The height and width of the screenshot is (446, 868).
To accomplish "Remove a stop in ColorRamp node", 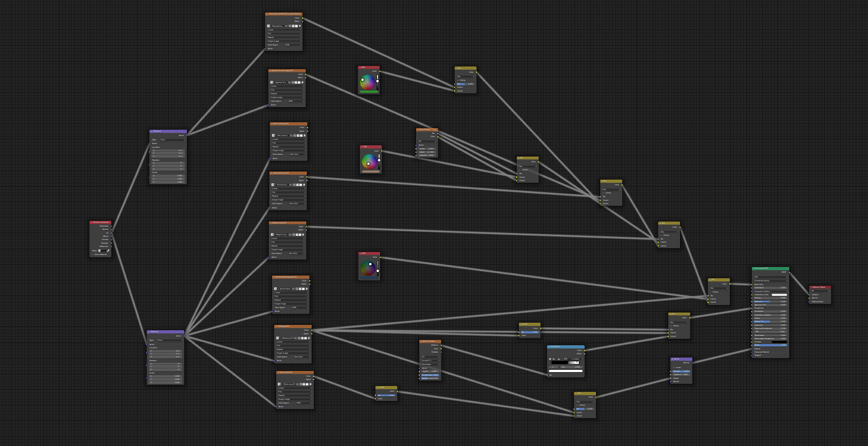I will pos(554,359).
